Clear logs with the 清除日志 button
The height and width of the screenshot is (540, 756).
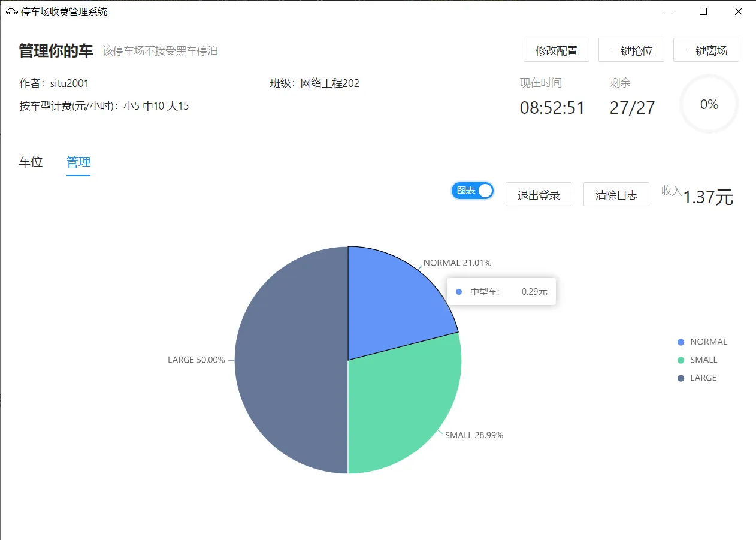pos(616,194)
